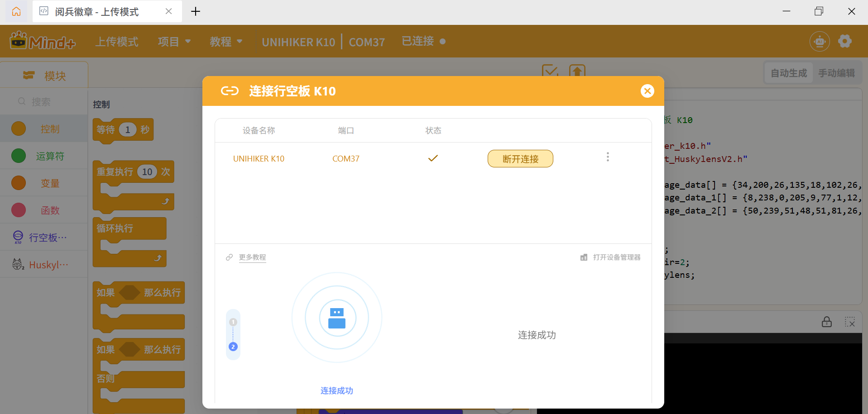Click the link icon in dialog title

(x=230, y=91)
